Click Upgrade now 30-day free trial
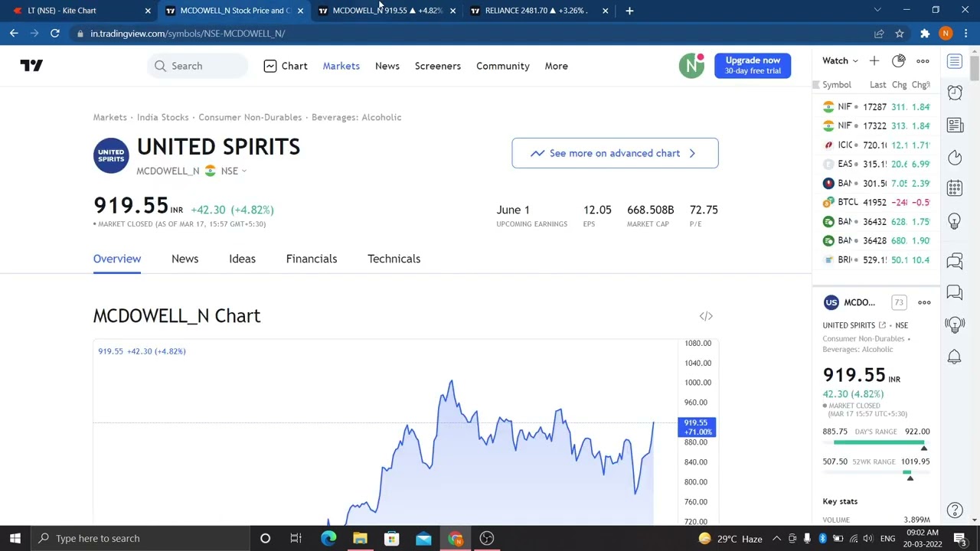The image size is (980, 551). click(x=753, y=65)
